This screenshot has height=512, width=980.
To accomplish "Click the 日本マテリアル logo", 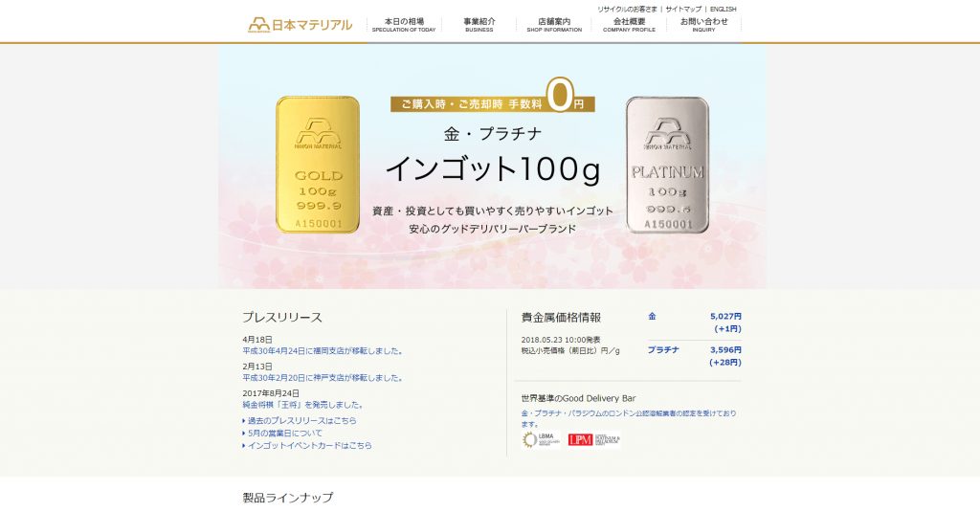I will tap(300, 25).
